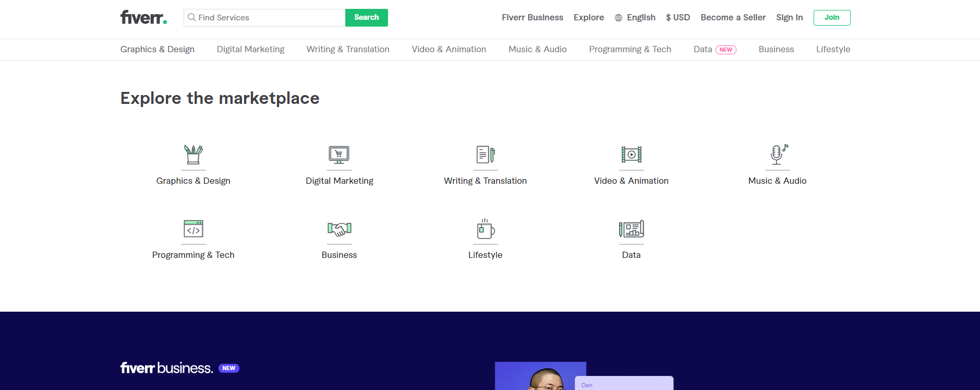The image size is (980, 390).
Task: Open the Writing & Translation document icon
Action: click(x=486, y=155)
